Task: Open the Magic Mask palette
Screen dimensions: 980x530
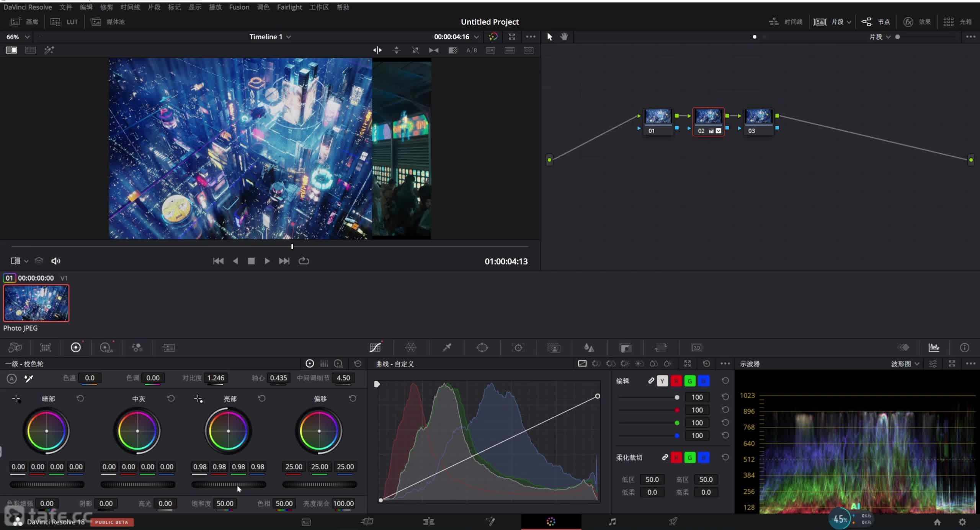Action: [x=554, y=348]
